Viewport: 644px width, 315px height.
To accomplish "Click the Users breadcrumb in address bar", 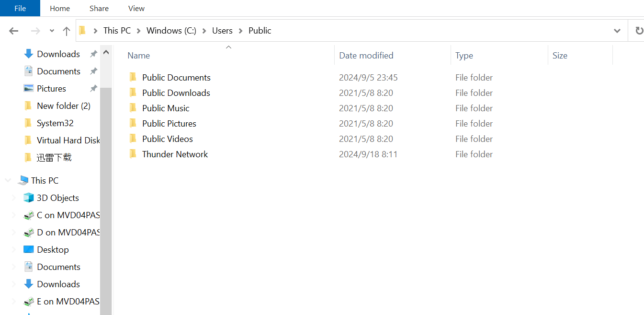I will [x=222, y=30].
